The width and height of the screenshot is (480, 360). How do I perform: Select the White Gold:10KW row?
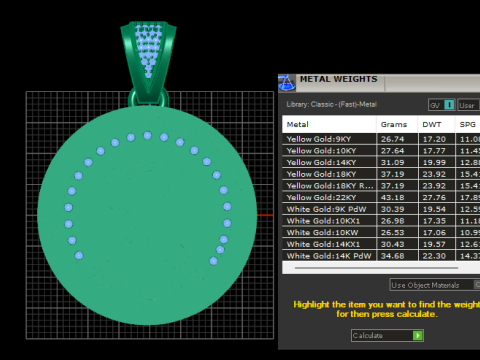(381, 232)
